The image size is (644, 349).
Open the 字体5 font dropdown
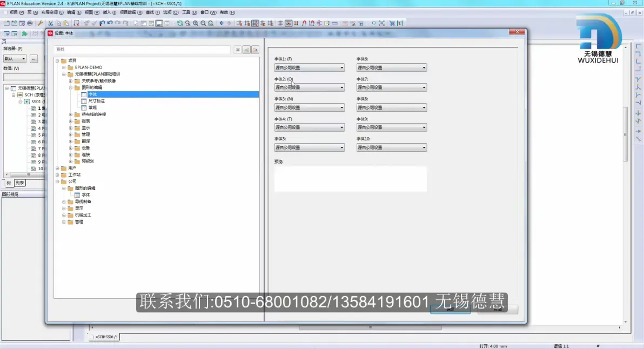(309, 147)
